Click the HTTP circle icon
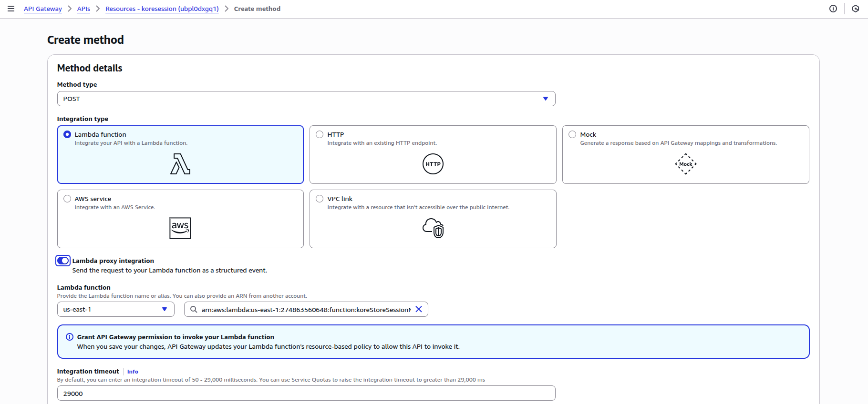The height and width of the screenshot is (404, 868). pyautogui.click(x=433, y=164)
